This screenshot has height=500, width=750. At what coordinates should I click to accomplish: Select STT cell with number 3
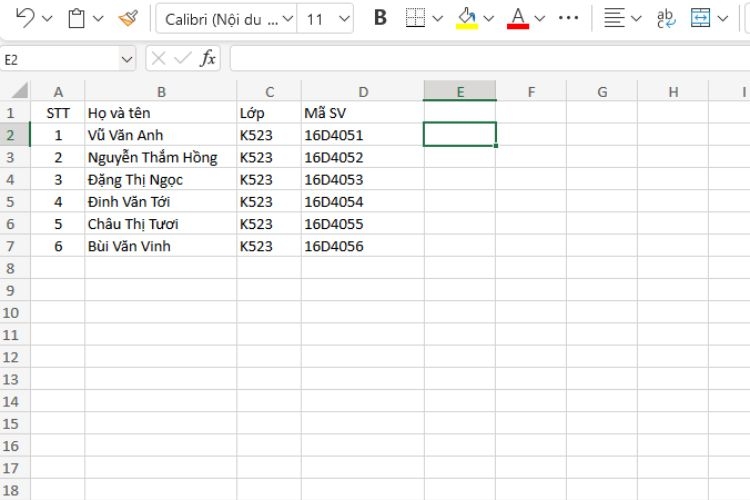coord(58,179)
